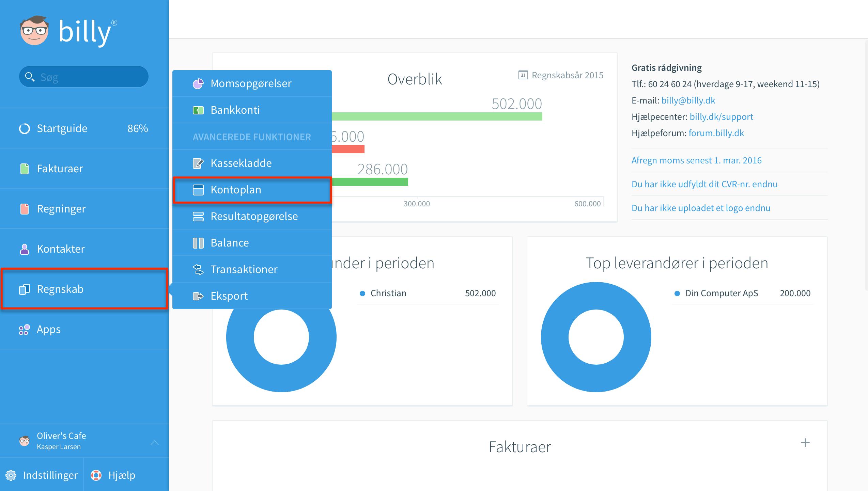This screenshot has width=868, height=491.
Task: Go to Transaktioner in submenu
Action: tap(252, 269)
